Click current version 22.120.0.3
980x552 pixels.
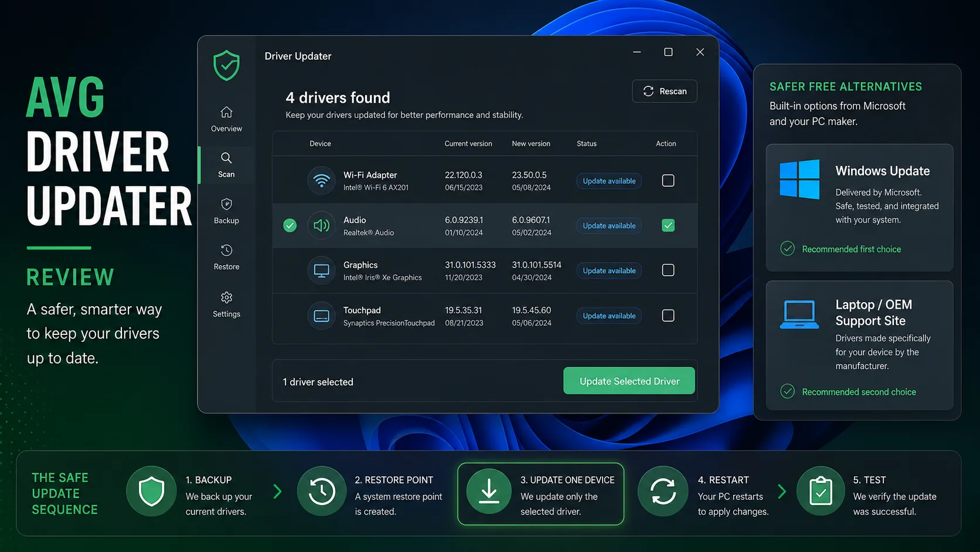(x=464, y=175)
